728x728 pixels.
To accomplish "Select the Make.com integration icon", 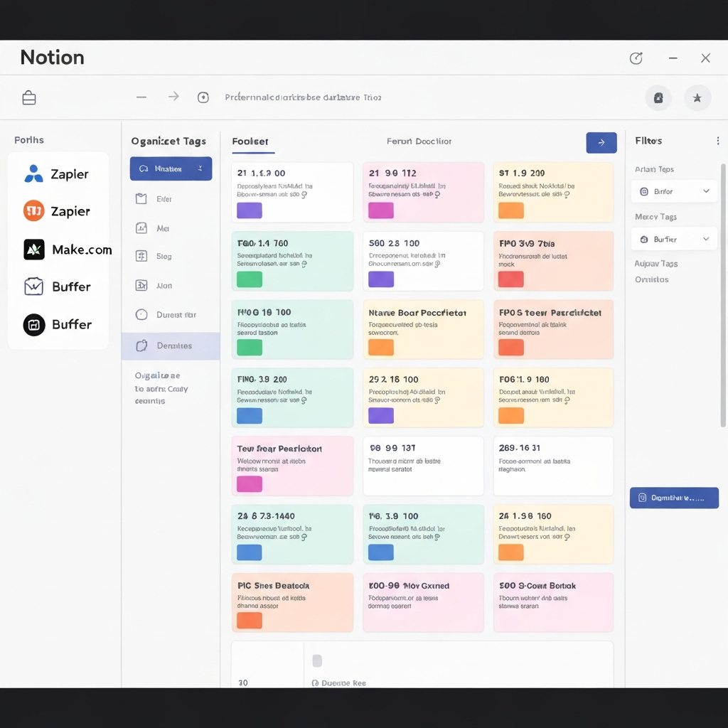I will [33, 250].
